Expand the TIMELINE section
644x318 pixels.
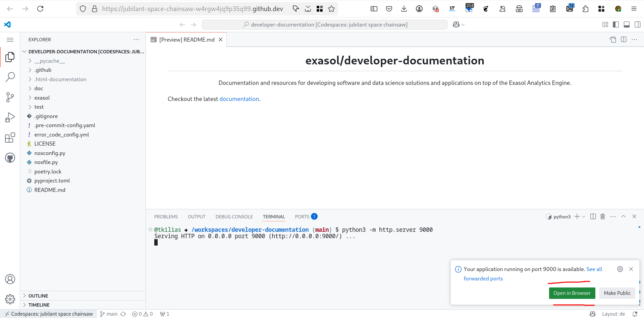(x=83, y=305)
